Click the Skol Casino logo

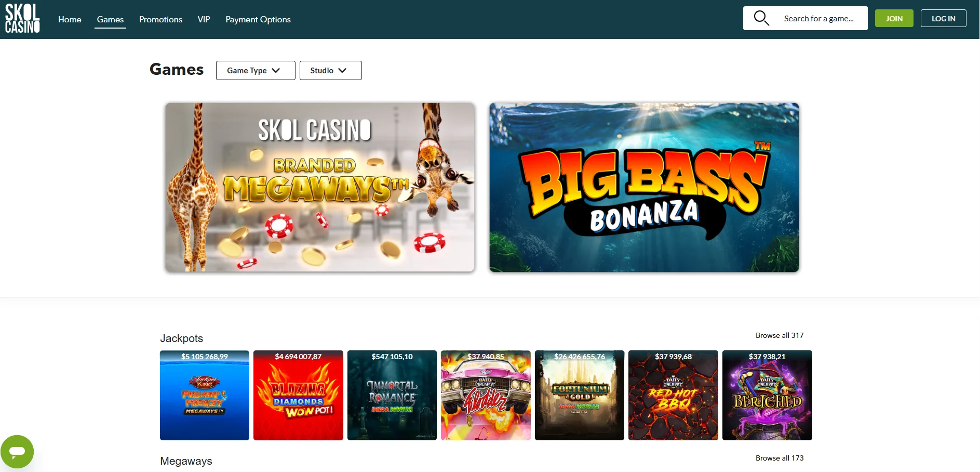coord(22,19)
